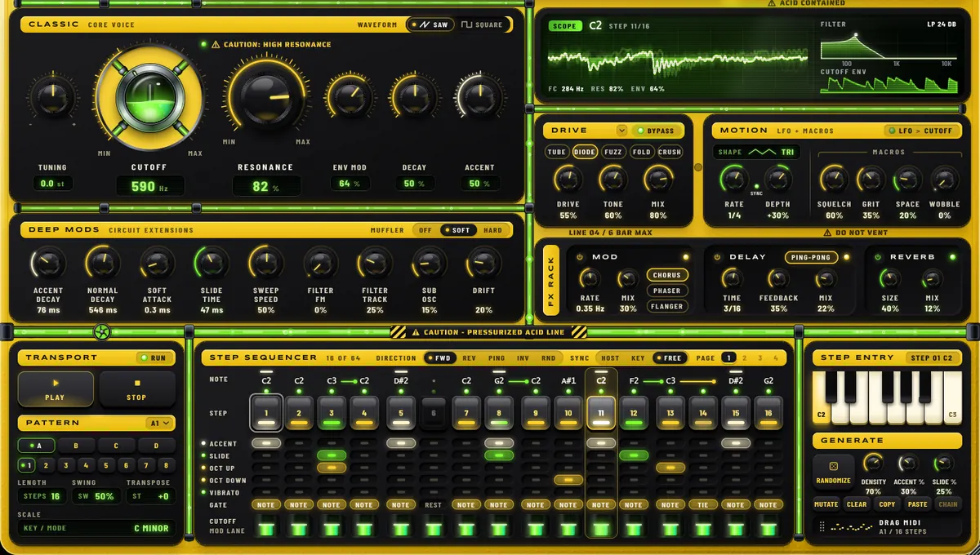Screen dimensions: 980x555
Task: Click the Reverb Size knob
Action: pyautogui.click(x=889, y=278)
